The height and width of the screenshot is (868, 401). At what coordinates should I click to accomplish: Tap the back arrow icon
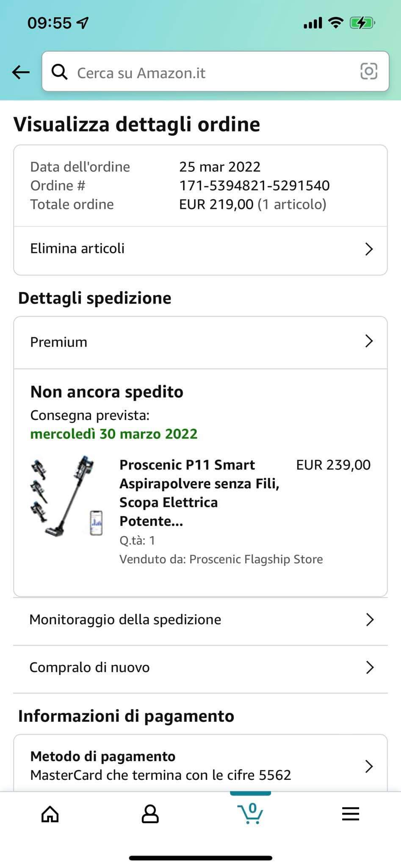[x=21, y=72]
